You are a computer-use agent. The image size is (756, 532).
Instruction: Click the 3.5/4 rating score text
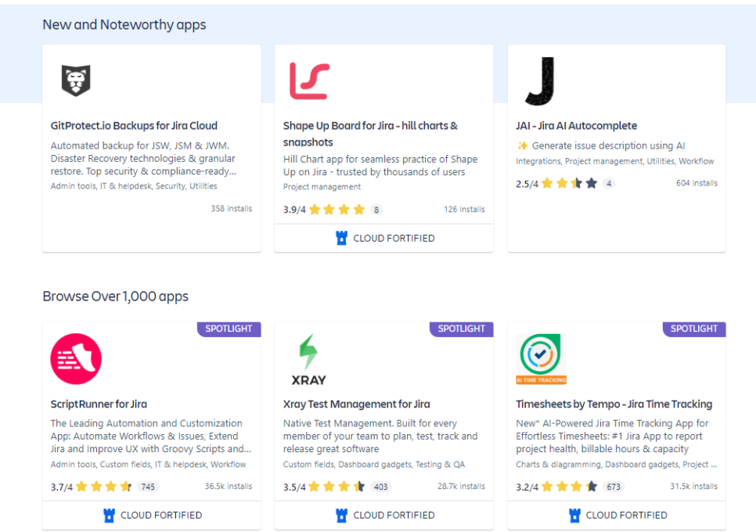coord(294,487)
